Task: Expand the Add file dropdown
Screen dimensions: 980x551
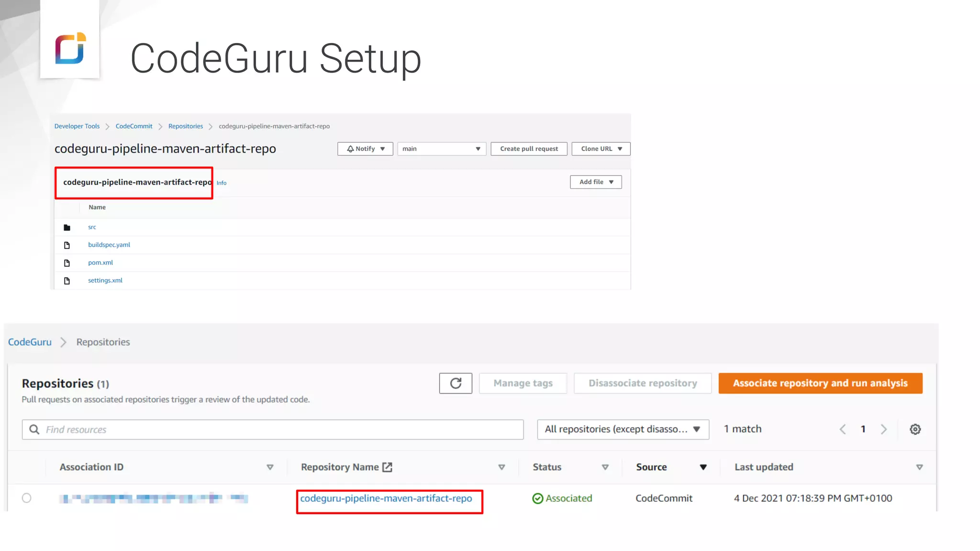Action: [596, 182]
